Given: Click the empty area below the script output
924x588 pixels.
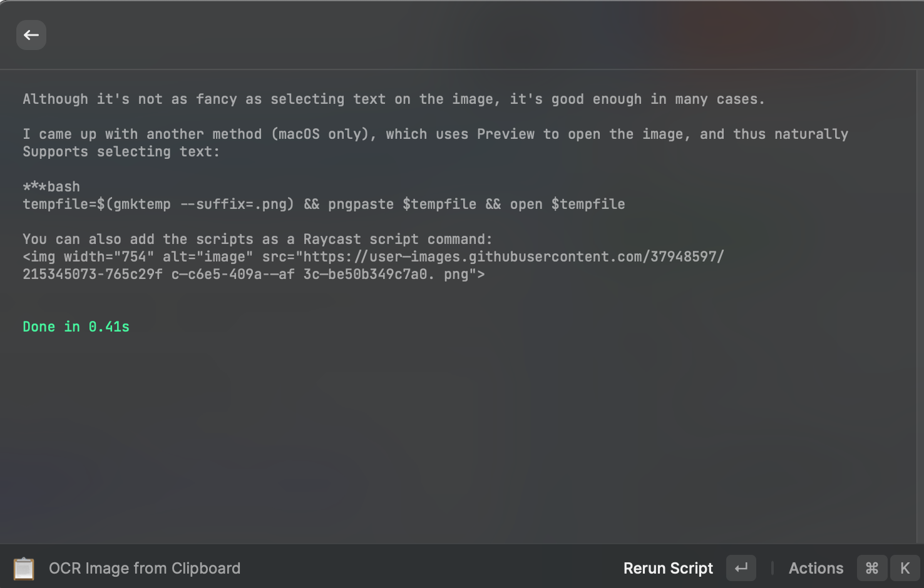Looking at the screenshot, I should 438,425.
